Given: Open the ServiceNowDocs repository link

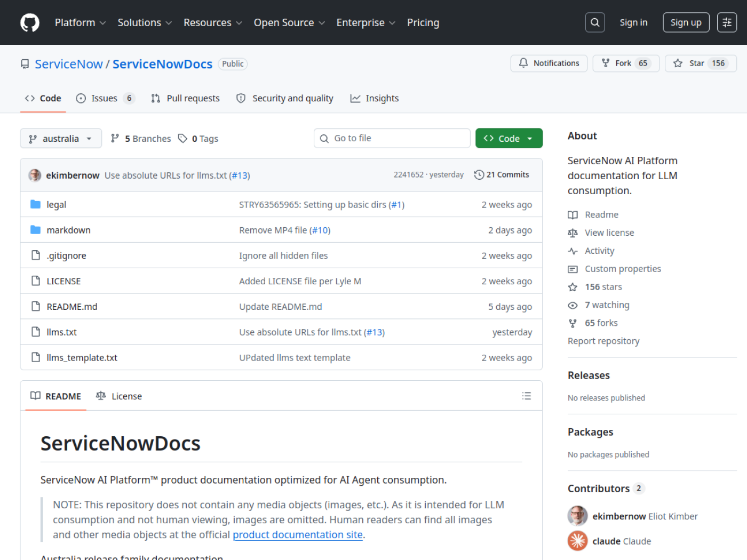Looking at the screenshot, I should point(163,64).
